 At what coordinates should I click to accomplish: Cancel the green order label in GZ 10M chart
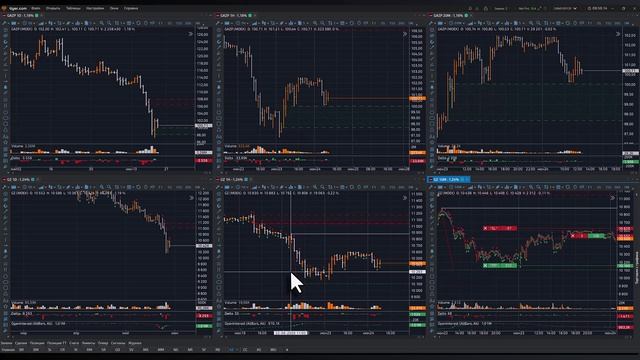485,266
